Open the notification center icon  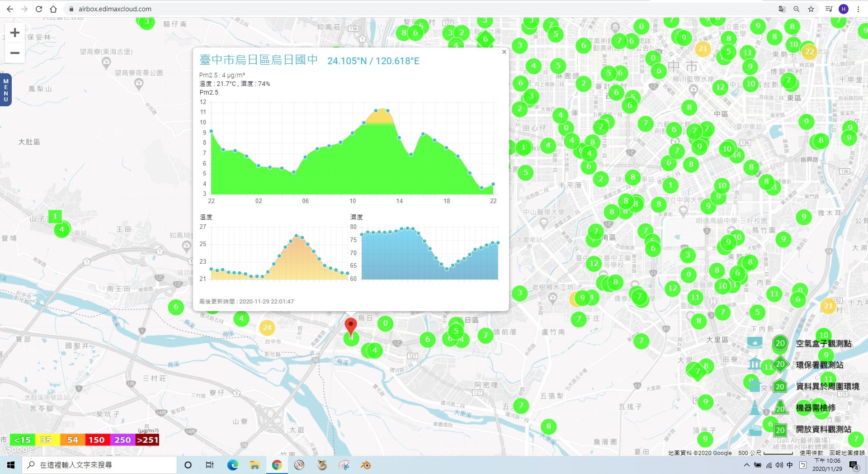(x=854, y=465)
